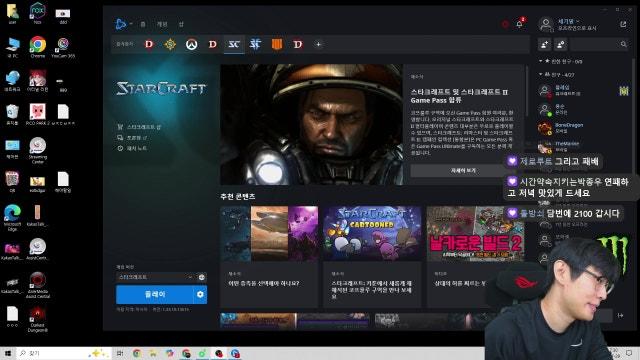
Task: Click the add friend icon
Action: point(544,44)
